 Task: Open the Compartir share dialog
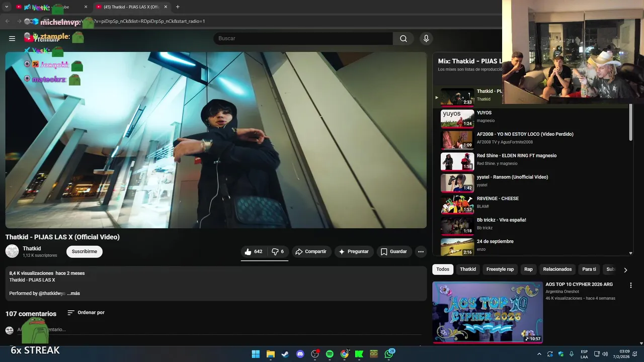[x=311, y=251]
